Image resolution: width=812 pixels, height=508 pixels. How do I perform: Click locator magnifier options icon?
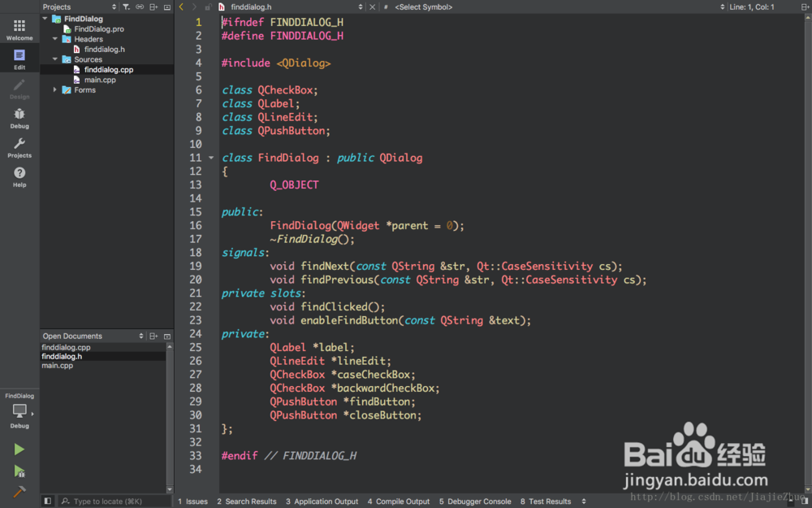click(66, 501)
